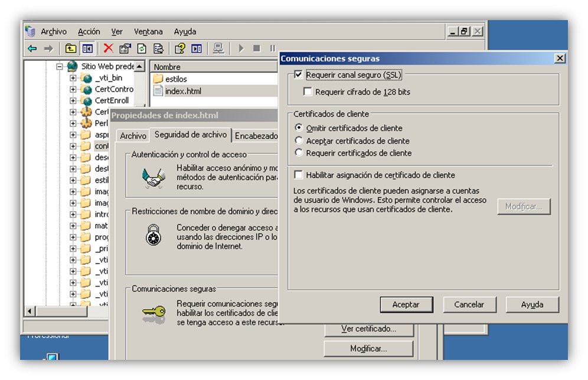Open the help question mark icon
The image size is (588, 380).
click(179, 48)
